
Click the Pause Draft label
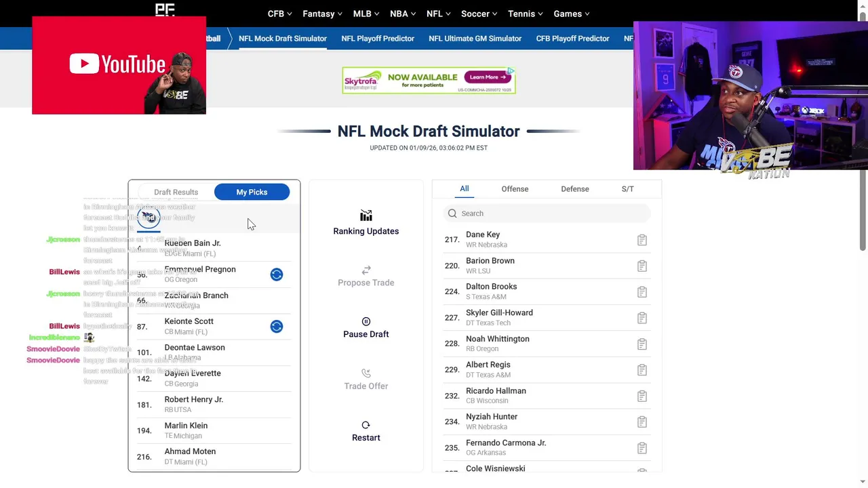(x=366, y=334)
